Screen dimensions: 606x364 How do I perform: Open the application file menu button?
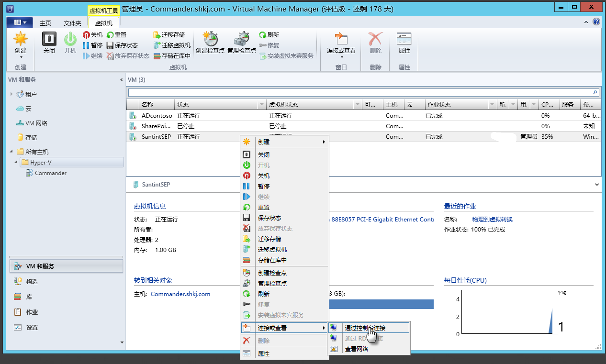(x=20, y=22)
